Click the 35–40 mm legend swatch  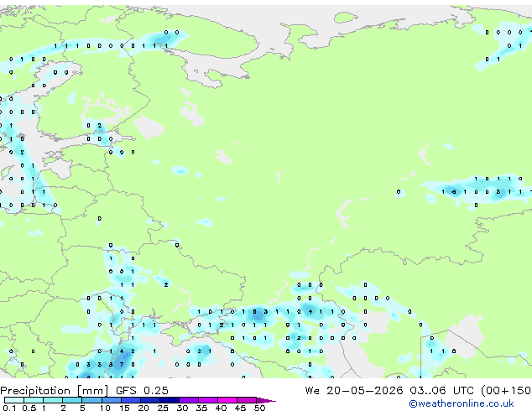(x=208, y=400)
